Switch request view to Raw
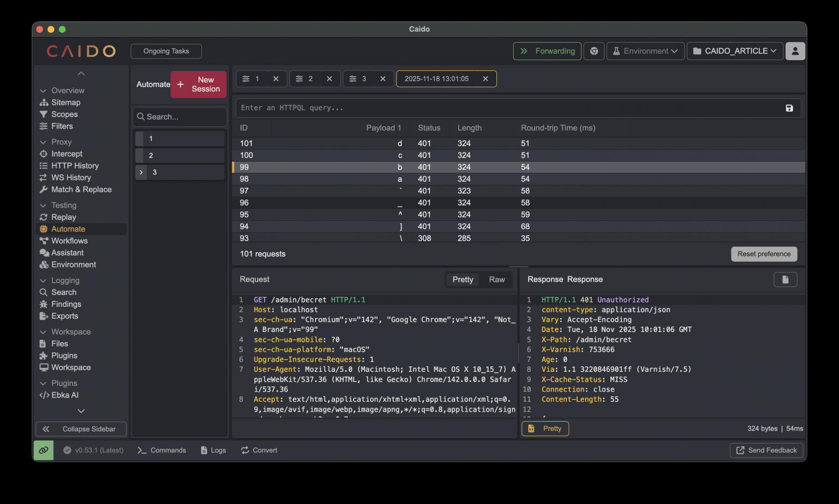 point(496,279)
